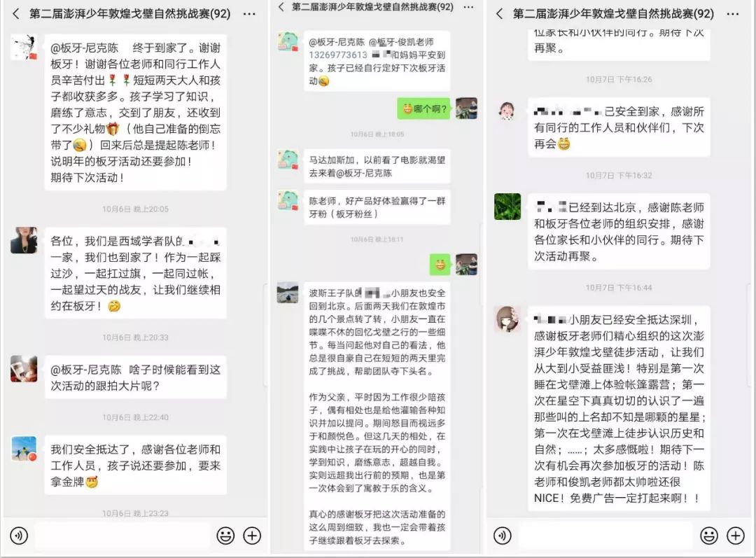
Task: Tap green "哪个啊?" sent message bubble
Action: tap(423, 109)
